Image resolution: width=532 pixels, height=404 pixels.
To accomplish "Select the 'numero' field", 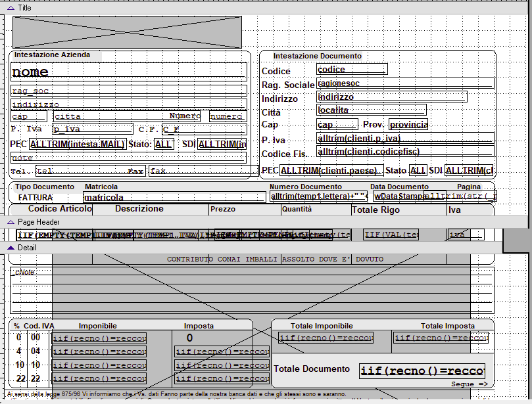I will 228,116.
